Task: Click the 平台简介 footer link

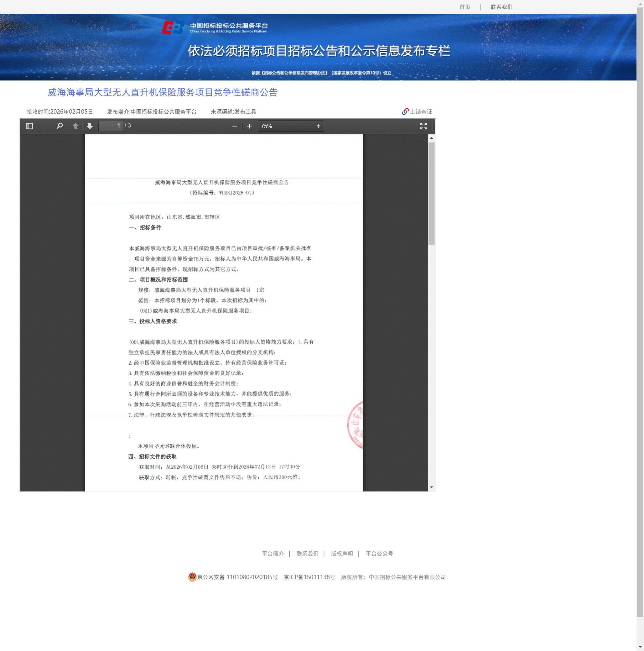Action: (273, 553)
